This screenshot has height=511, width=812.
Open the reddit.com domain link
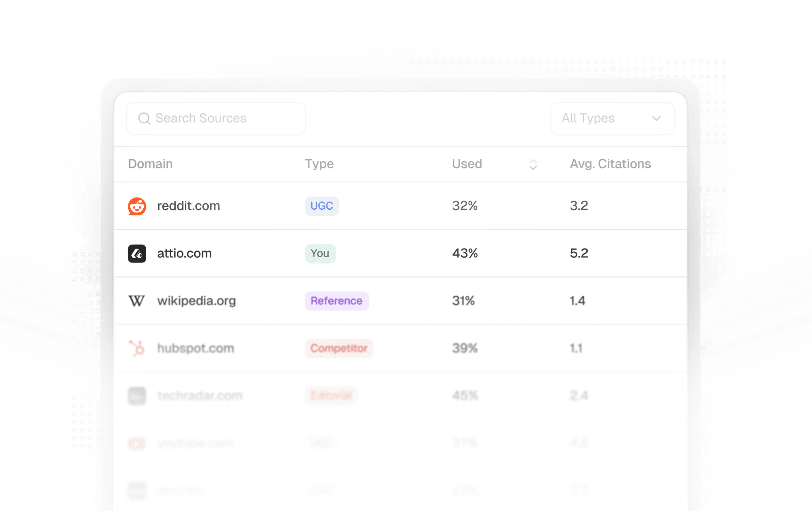coord(188,206)
